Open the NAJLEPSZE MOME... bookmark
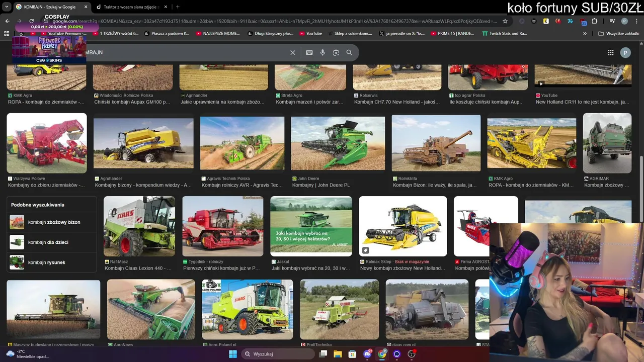This screenshot has width=644, height=362. coord(217,34)
